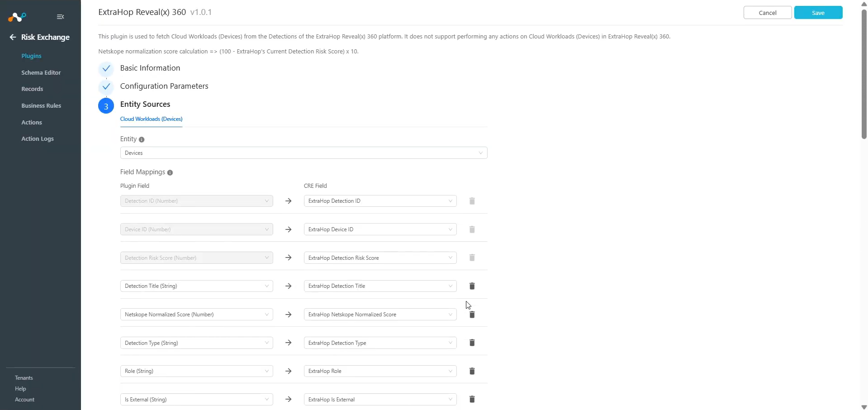Open Netskope Normalized Score (Number) plugin dropdown

(x=196, y=315)
